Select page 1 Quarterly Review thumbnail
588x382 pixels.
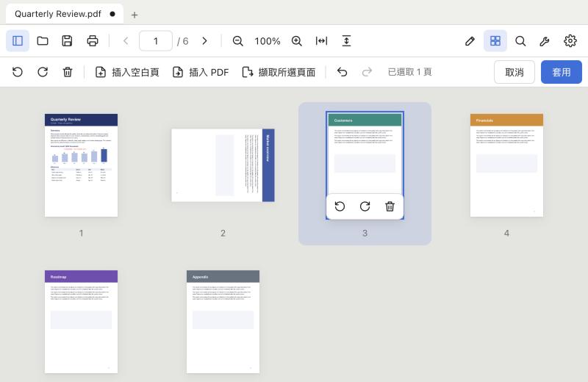tap(81, 165)
